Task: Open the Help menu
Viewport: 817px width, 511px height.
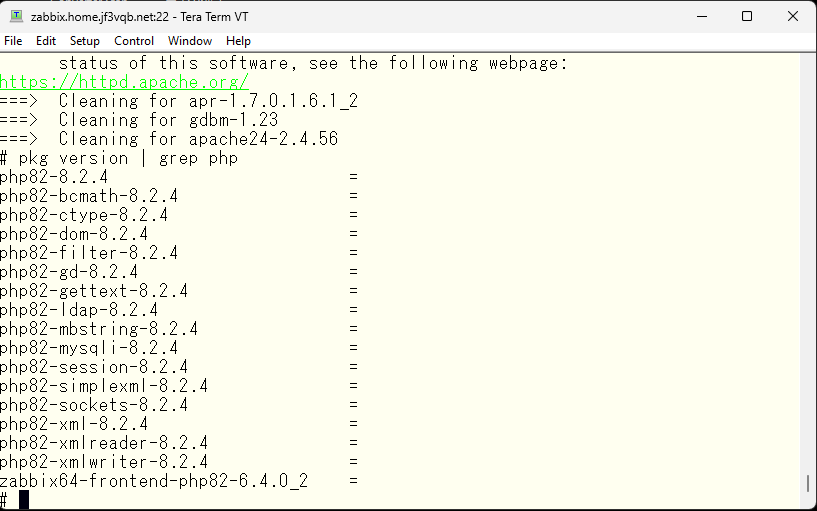Action: (x=238, y=41)
